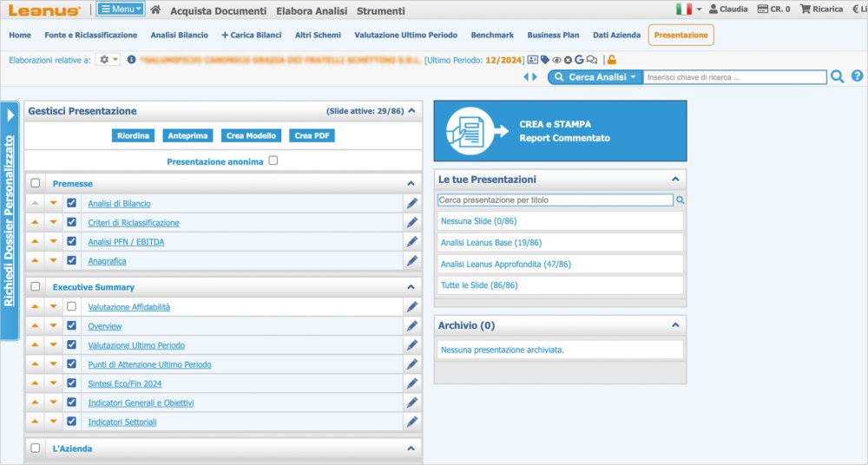This screenshot has height=465, width=868.
Task: Click the eye icon in company toolbar
Action: [556, 60]
